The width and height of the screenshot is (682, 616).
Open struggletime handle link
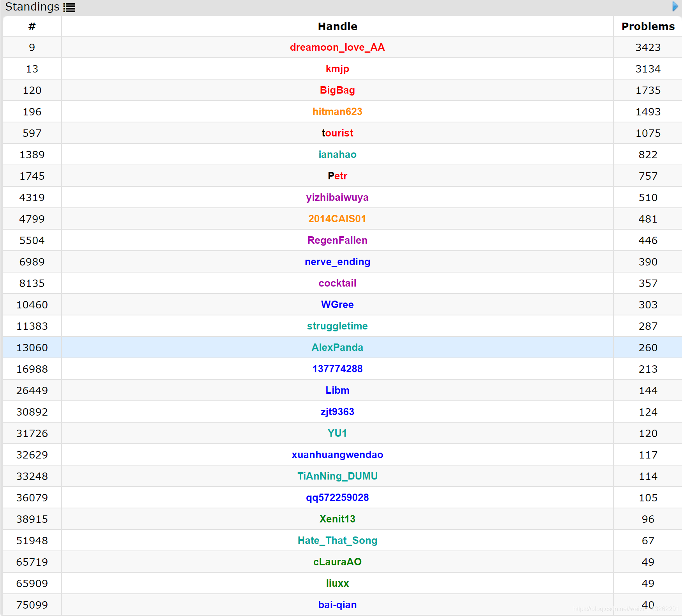pyautogui.click(x=337, y=326)
